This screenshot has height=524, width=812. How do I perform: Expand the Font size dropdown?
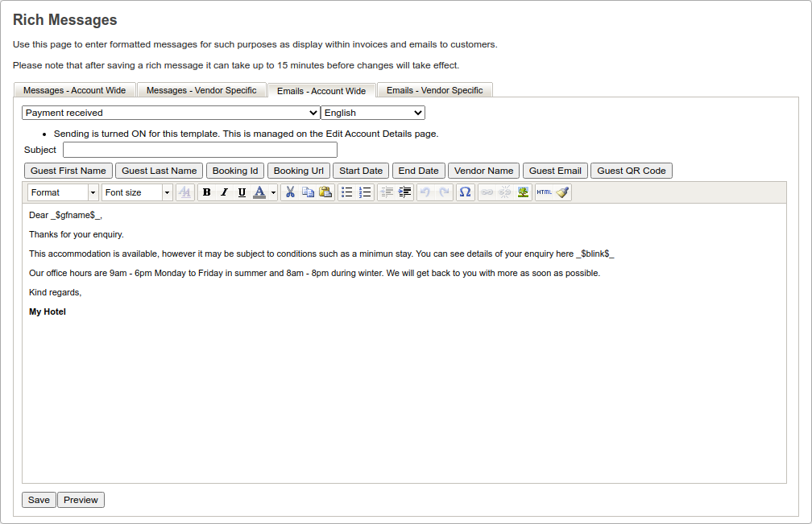coord(137,192)
